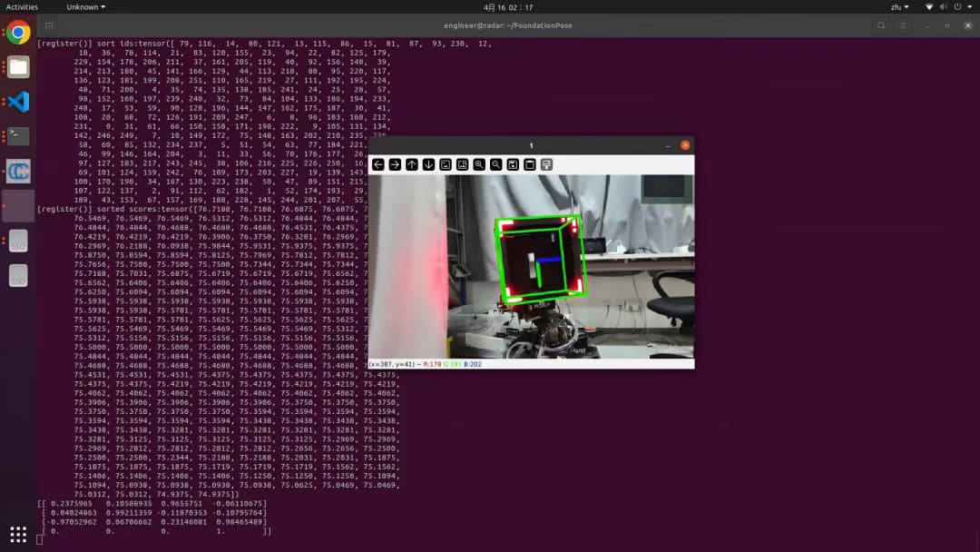Click the pan down arrow in image viewer
Image resolution: width=980 pixels, height=552 pixels.
click(428, 164)
